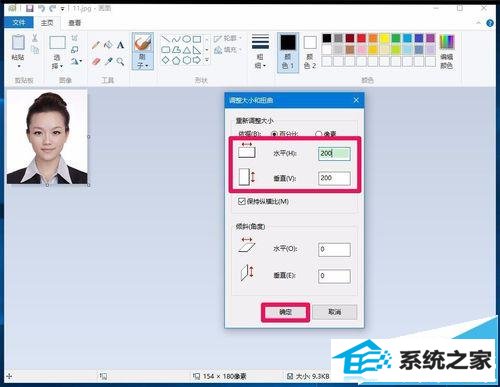Image resolution: width=500 pixels, height=387 pixels.
Task: Expand the Paste dropdown arrow
Action: click(19, 66)
